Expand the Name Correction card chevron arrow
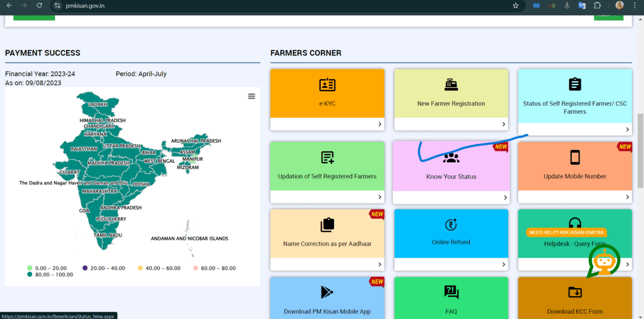The height and width of the screenshot is (319, 644). click(380, 265)
